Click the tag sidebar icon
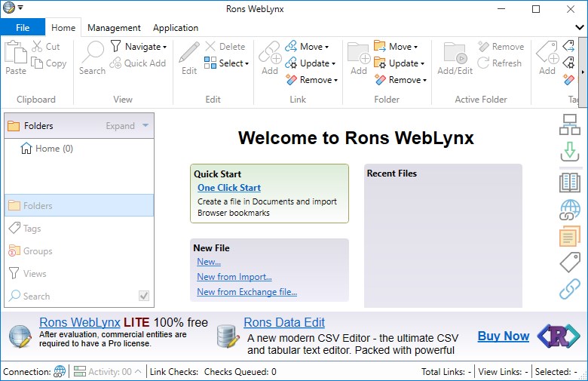 coord(570,262)
